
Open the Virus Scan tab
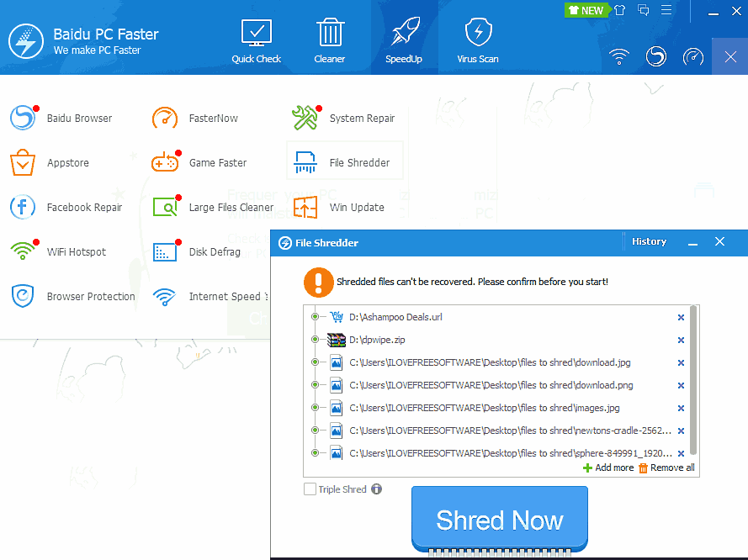pos(478,41)
